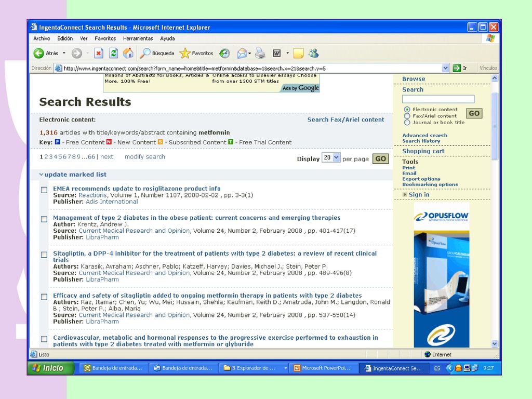
Task: Select the Electronic content radio button
Action: coord(407,110)
